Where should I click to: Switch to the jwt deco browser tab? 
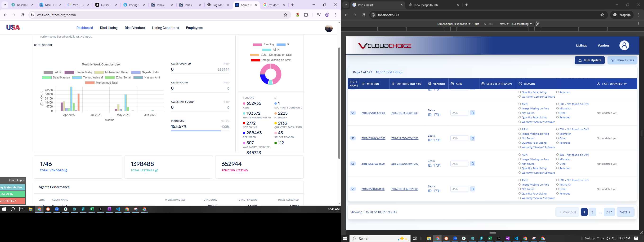(x=274, y=5)
